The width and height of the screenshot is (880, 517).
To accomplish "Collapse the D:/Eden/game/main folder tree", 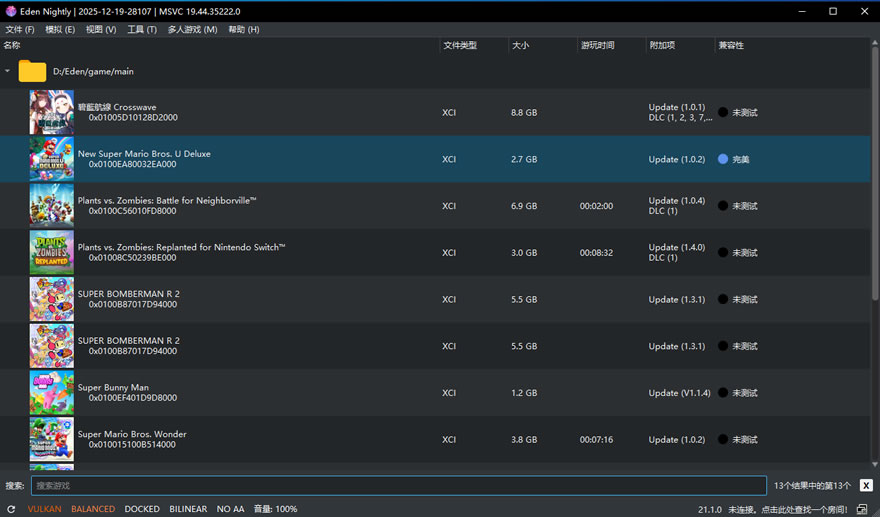I will (x=8, y=71).
